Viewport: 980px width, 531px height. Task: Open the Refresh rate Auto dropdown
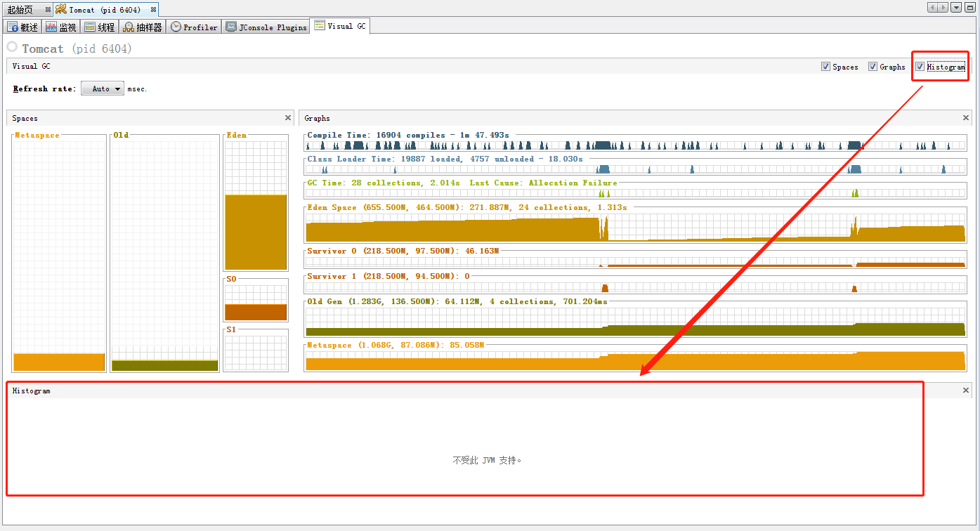103,88
